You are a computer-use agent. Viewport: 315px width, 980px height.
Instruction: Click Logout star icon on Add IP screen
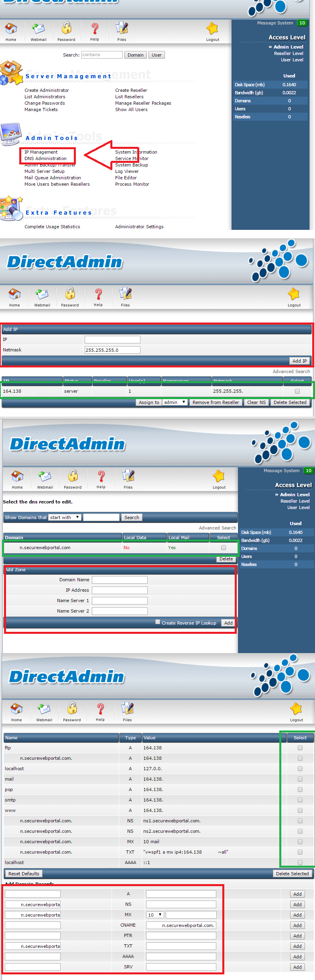294,294
